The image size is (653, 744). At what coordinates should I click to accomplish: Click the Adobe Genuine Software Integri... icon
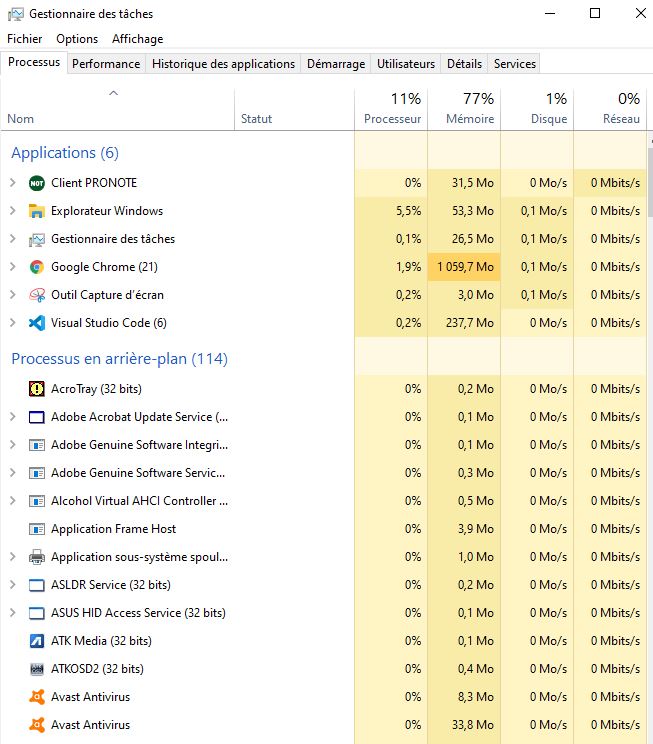[x=37, y=445]
